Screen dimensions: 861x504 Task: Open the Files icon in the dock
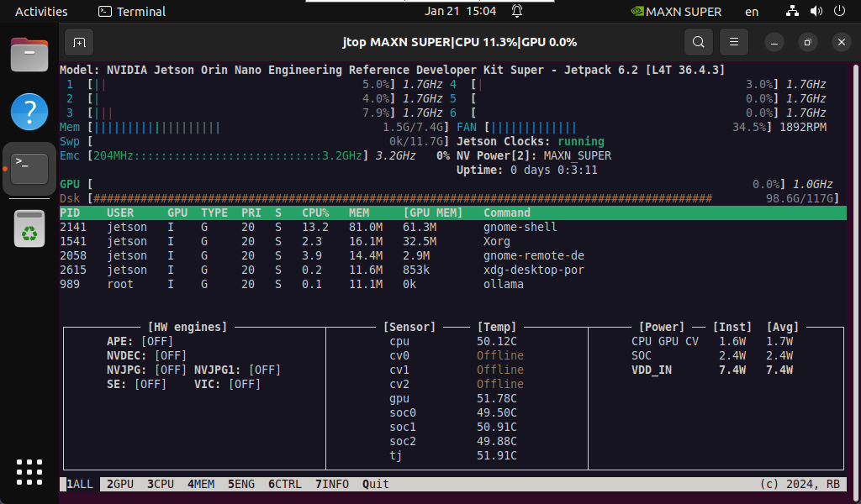tap(29, 55)
